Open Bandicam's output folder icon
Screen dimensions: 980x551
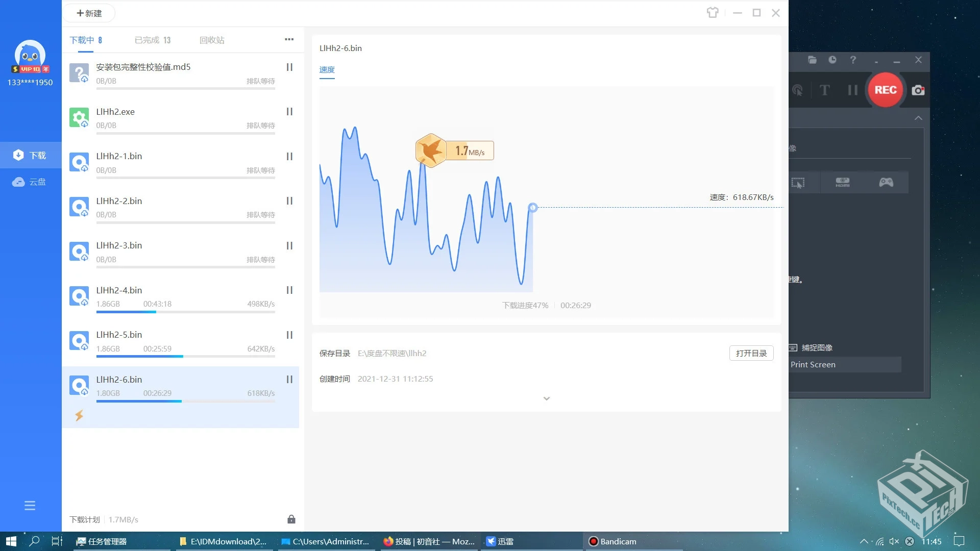point(812,60)
